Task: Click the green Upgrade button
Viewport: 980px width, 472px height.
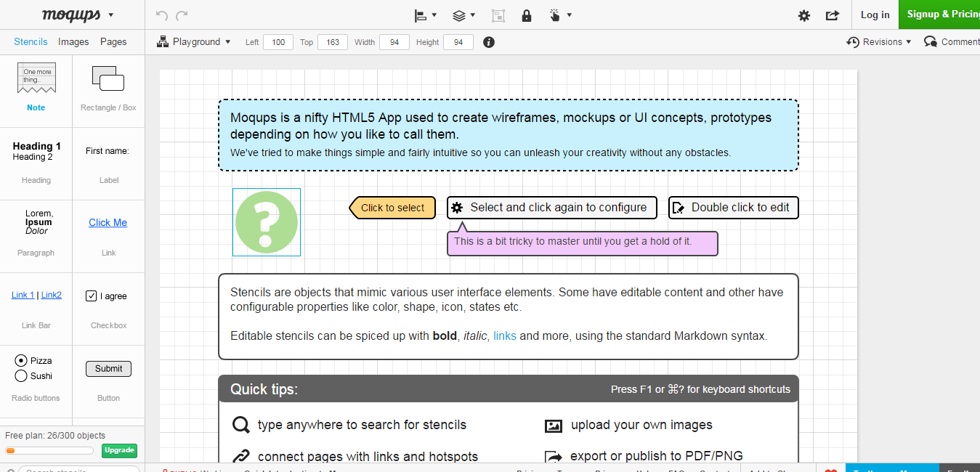Action: coord(119,450)
